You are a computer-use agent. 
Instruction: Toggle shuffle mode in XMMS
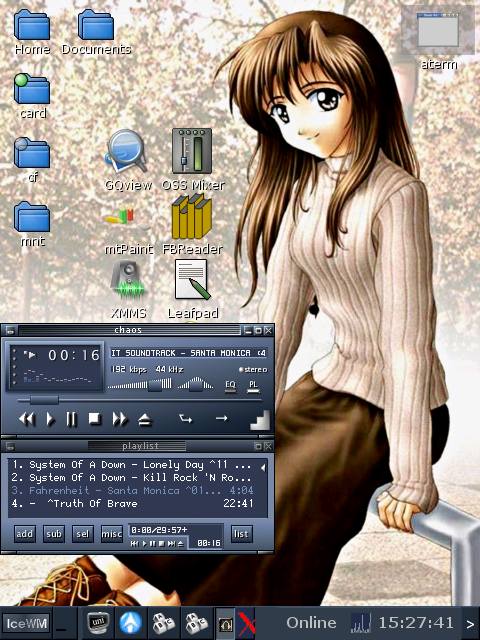186,418
